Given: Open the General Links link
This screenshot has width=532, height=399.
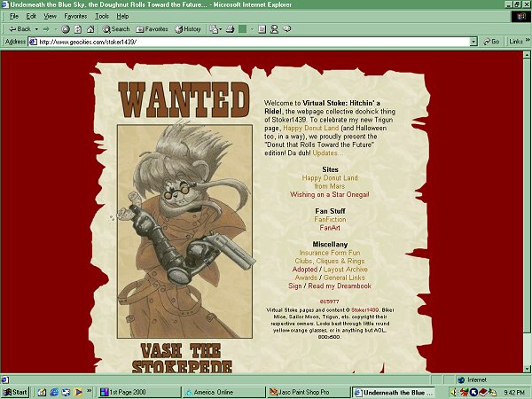Looking at the screenshot, I should pyautogui.click(x=344, y=278).
